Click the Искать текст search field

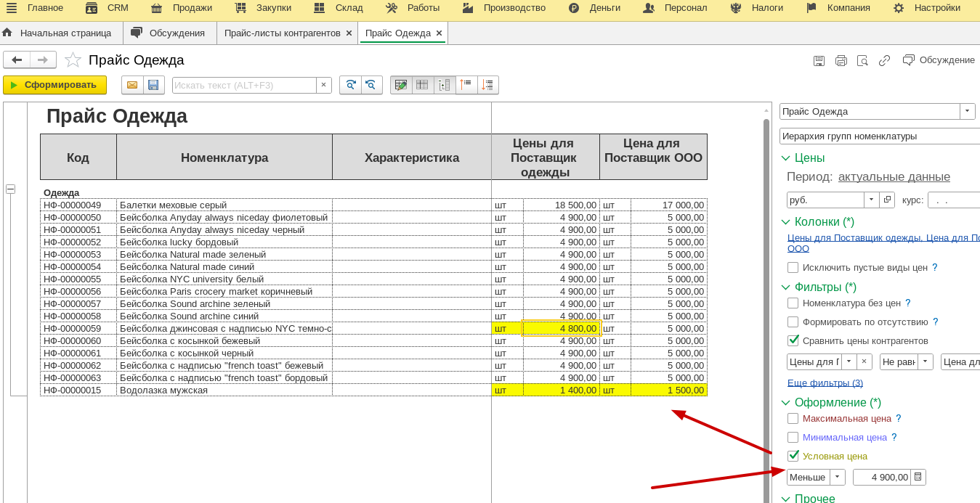coord(244,85)
